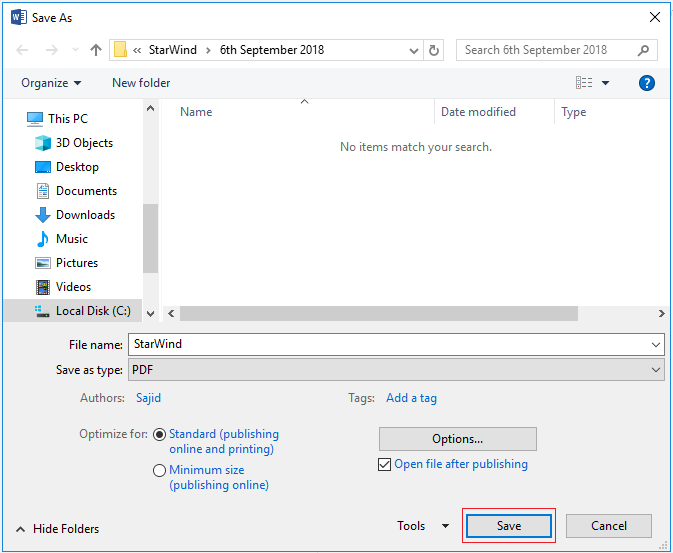Screen dimensions: 673x553
Task: Click the Save button
Action: pos(509,526)
